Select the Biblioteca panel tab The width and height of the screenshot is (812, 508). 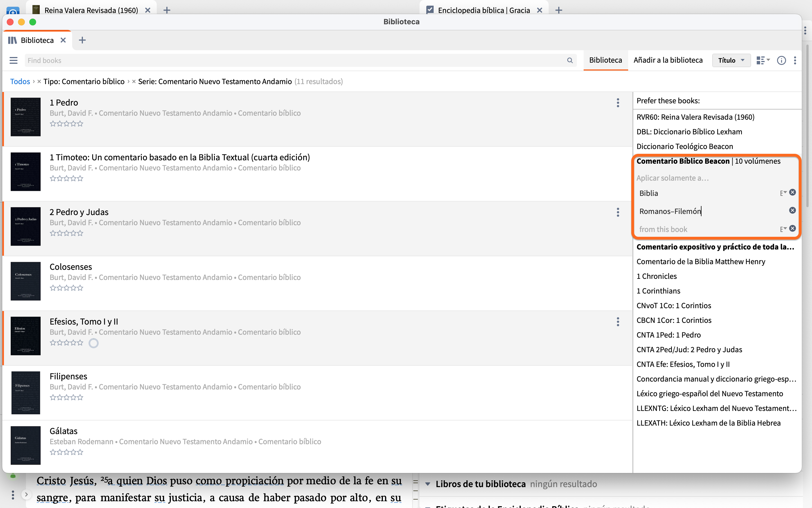pos(37,40)
